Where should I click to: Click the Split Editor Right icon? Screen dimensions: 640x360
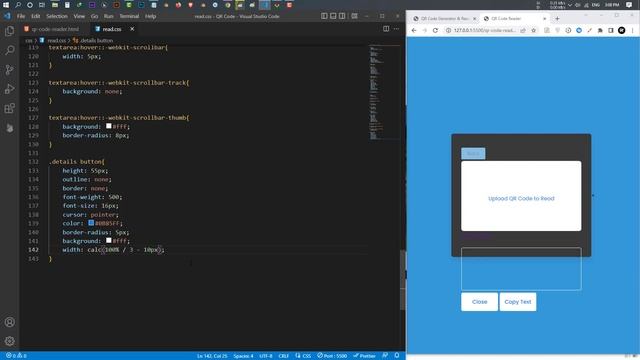click(386, 29)
